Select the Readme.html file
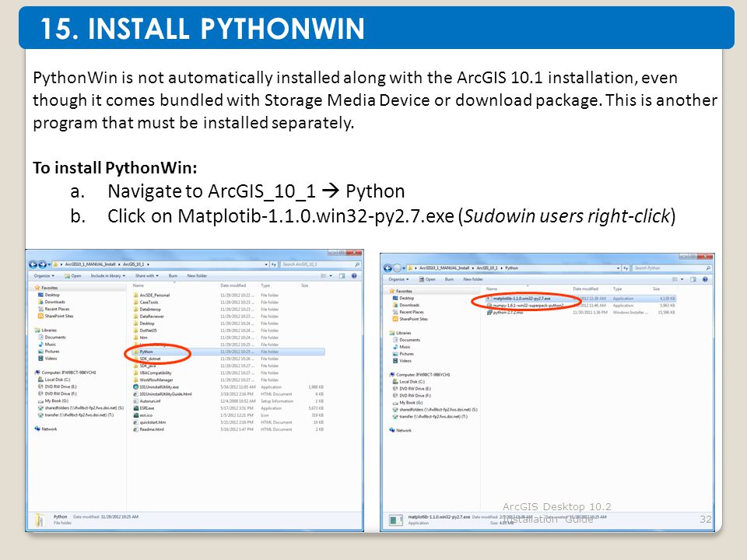The image size is (747, 560). pyautogui.click(x=149, y=429)
